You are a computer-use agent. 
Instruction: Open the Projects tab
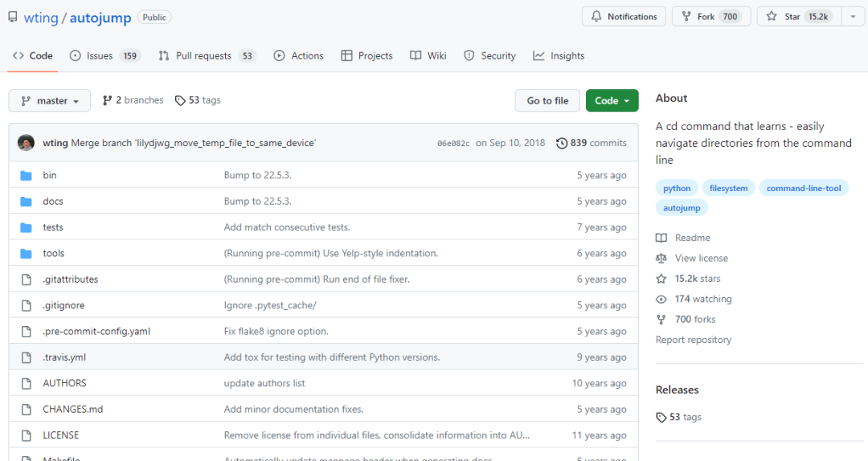pos(366,56)
